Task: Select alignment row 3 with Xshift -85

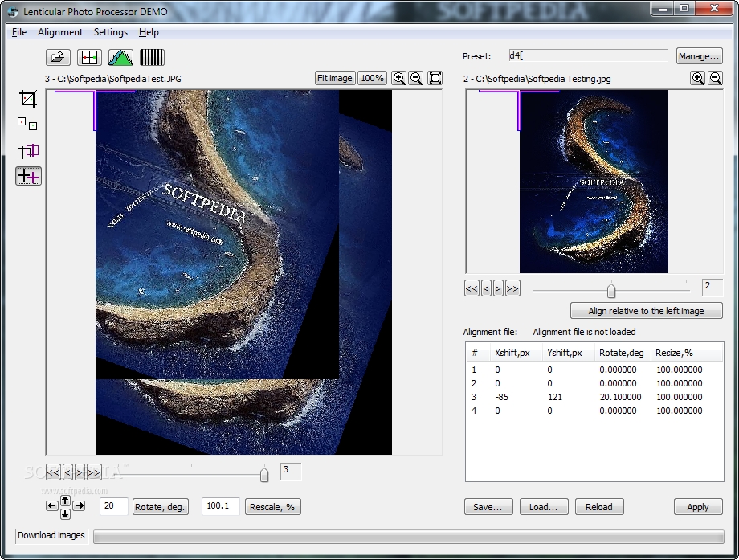Action: [x=594, y=397]
